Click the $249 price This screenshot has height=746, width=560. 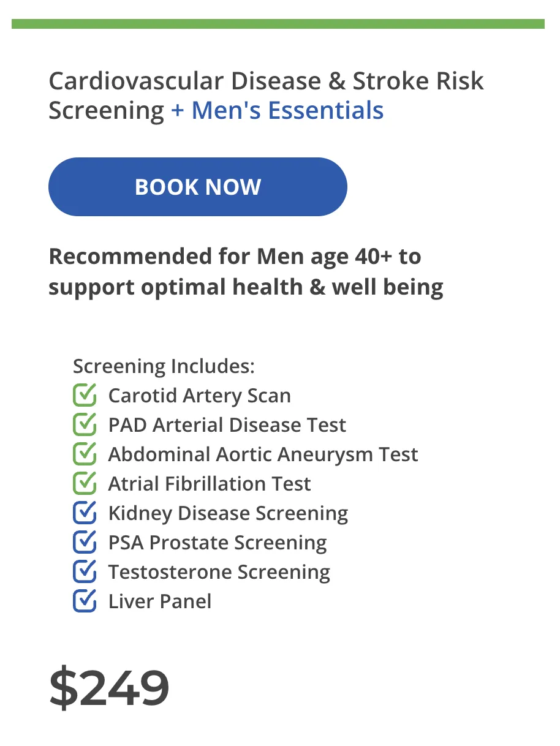[109, 688]
